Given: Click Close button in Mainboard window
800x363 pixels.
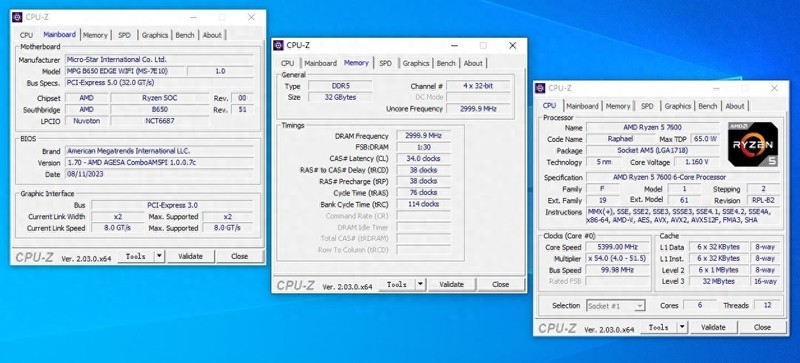Looking at the screenshot, I should click(239, 256).
